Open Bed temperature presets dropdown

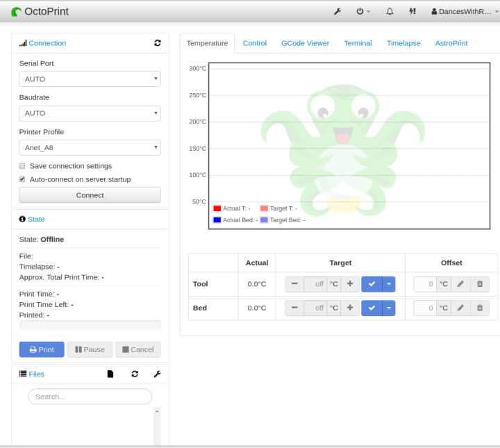point(389,308)
